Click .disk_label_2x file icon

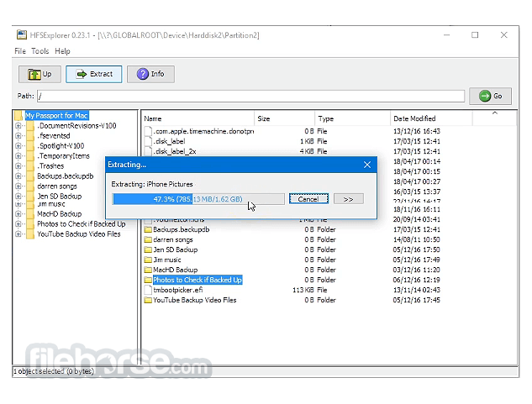point(148,151)
